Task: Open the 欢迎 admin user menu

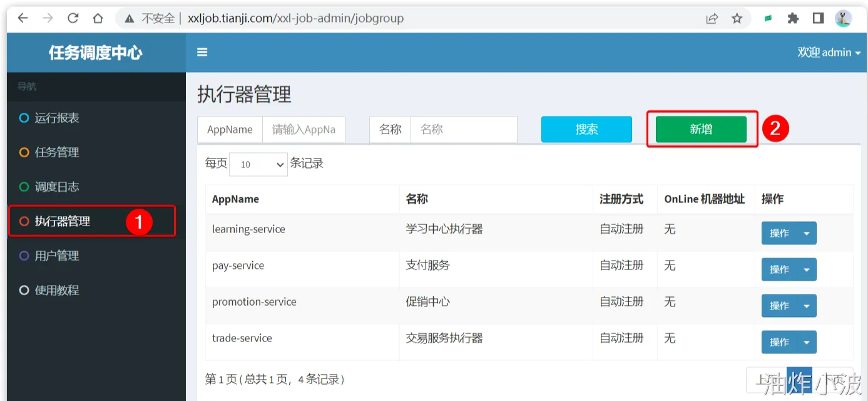Action: click(829, 53)
